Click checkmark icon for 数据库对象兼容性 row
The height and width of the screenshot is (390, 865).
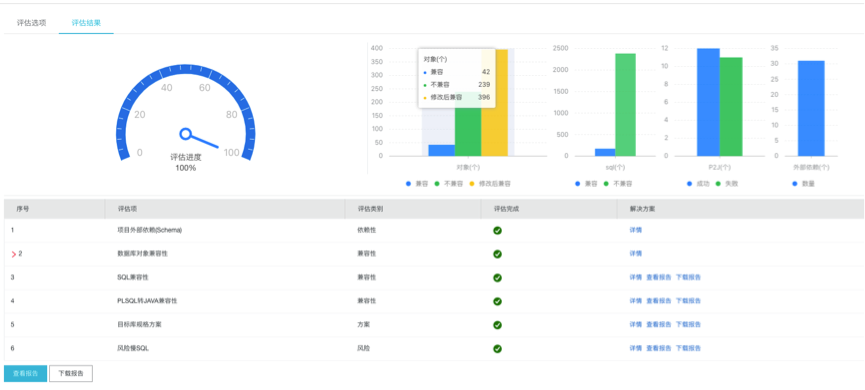point(497,254)
